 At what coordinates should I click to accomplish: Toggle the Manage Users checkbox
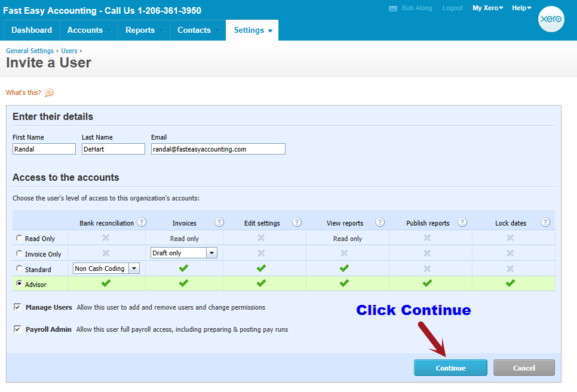(x=17, y=307)
